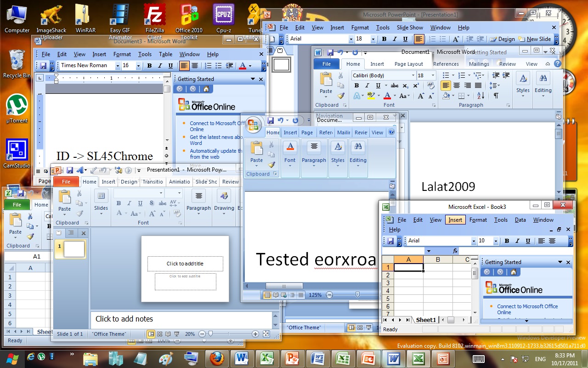
Task: Toggle Center alignment in Word 2003 Document3 toolbar
Action: coord(195,66)
